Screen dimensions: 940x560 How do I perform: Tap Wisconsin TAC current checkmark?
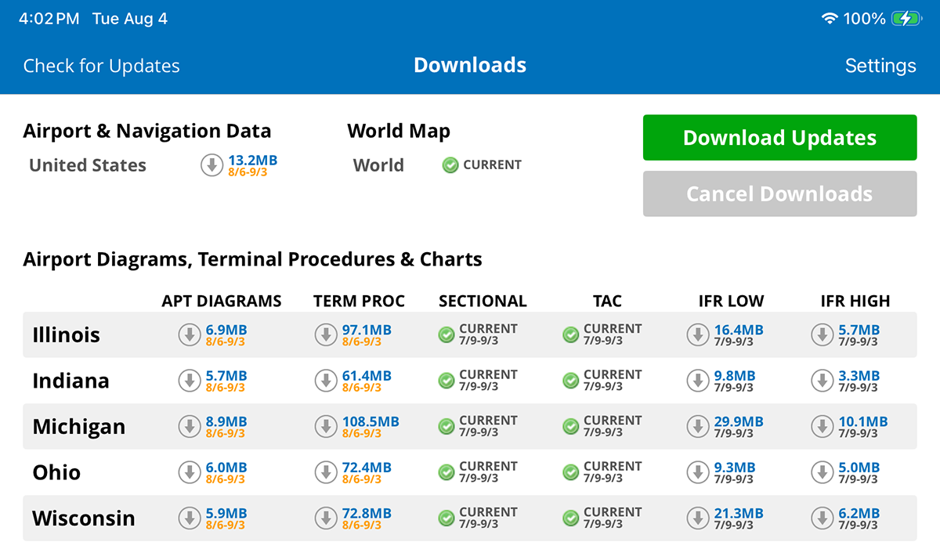click(571, 518)
